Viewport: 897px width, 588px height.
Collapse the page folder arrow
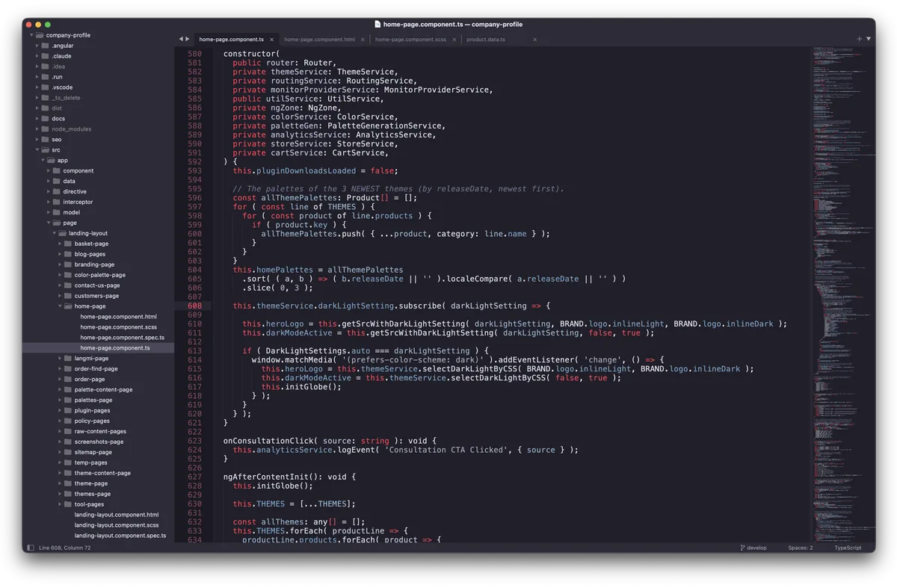coord(49,223)
